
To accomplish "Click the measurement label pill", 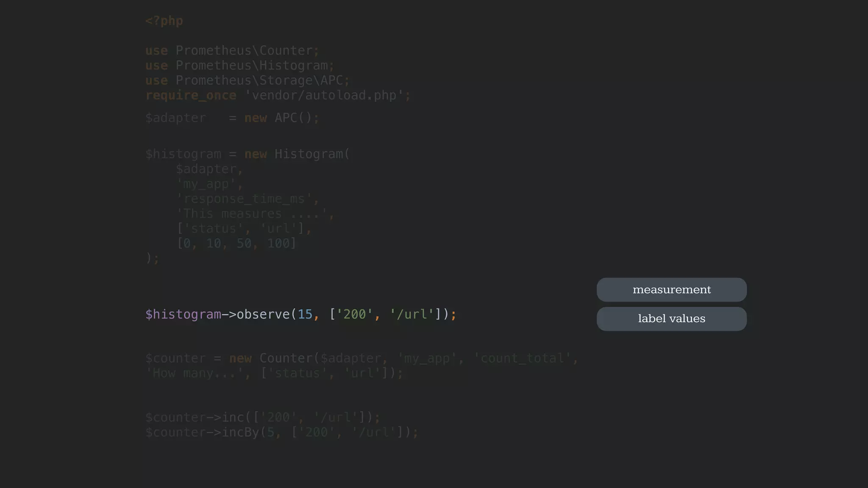I will [x=671, y=290].
